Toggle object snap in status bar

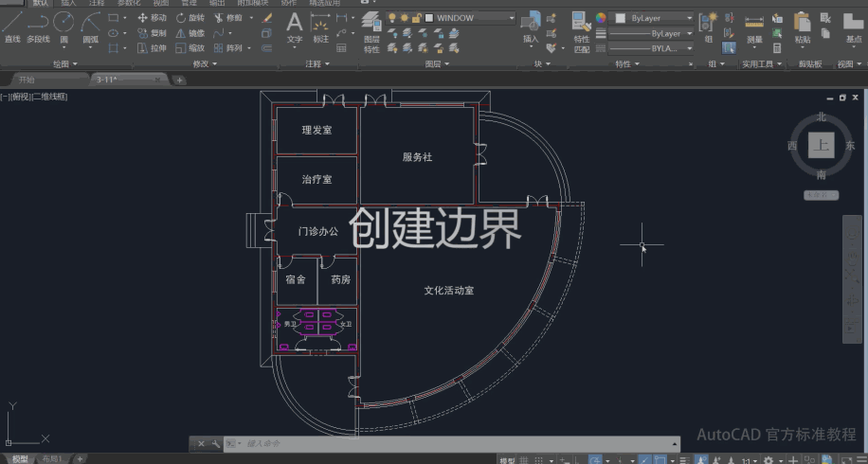pos(660,460)
